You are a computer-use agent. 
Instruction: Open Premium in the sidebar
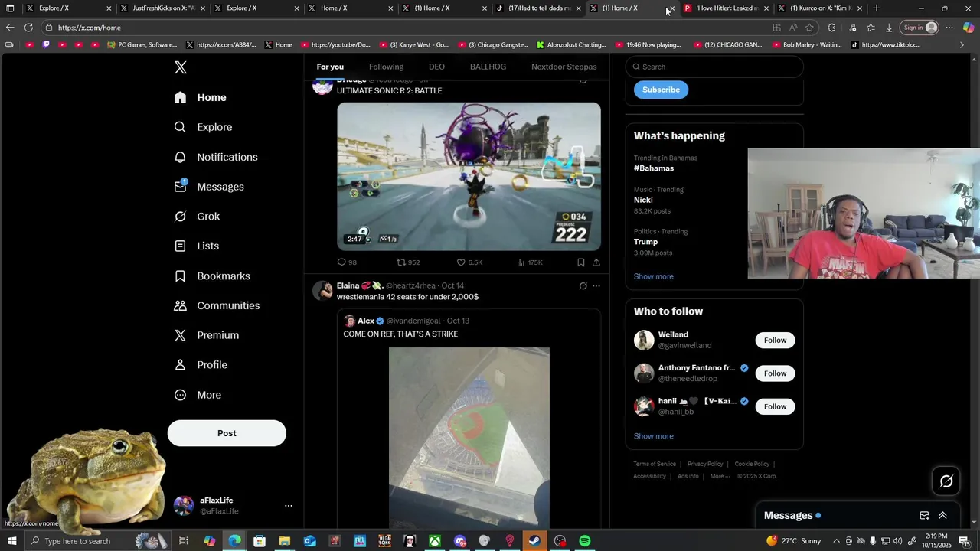207,335
